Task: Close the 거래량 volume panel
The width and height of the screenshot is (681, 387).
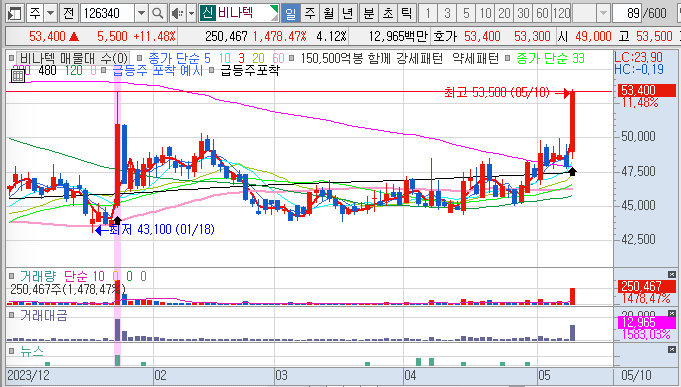Action: click(x=671, y=275)
